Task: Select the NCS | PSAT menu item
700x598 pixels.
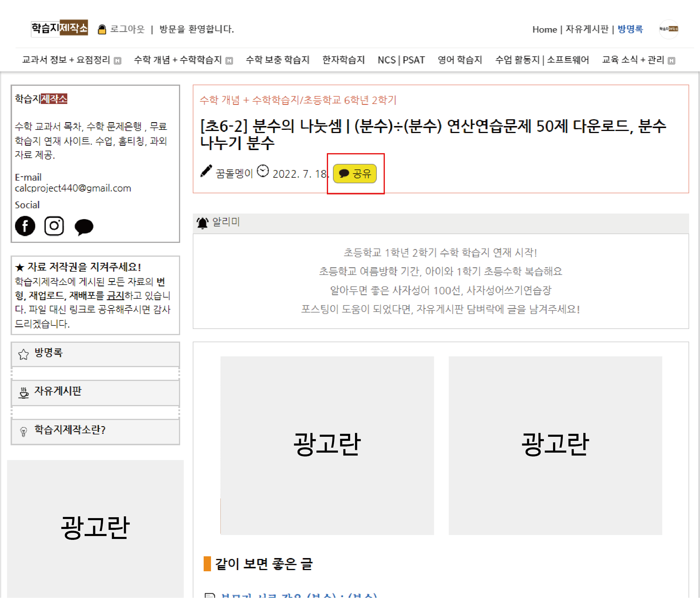Action: (x=401, y=60)
